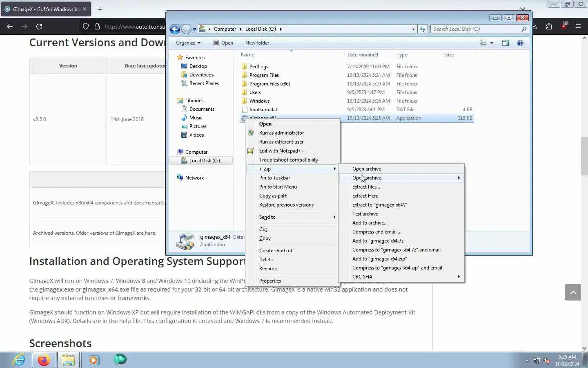
Task: Click the network tray icon
Action: (537, 361)
